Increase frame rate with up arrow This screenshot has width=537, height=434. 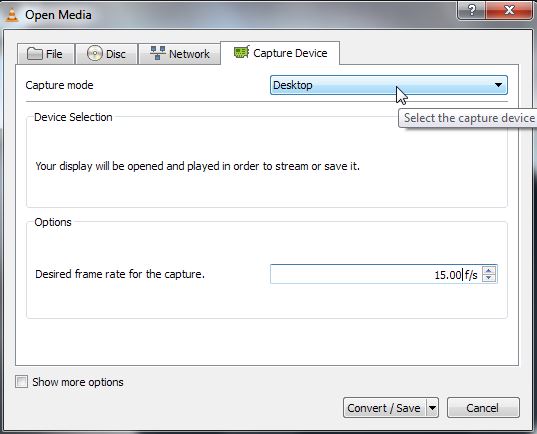point(489,270)
